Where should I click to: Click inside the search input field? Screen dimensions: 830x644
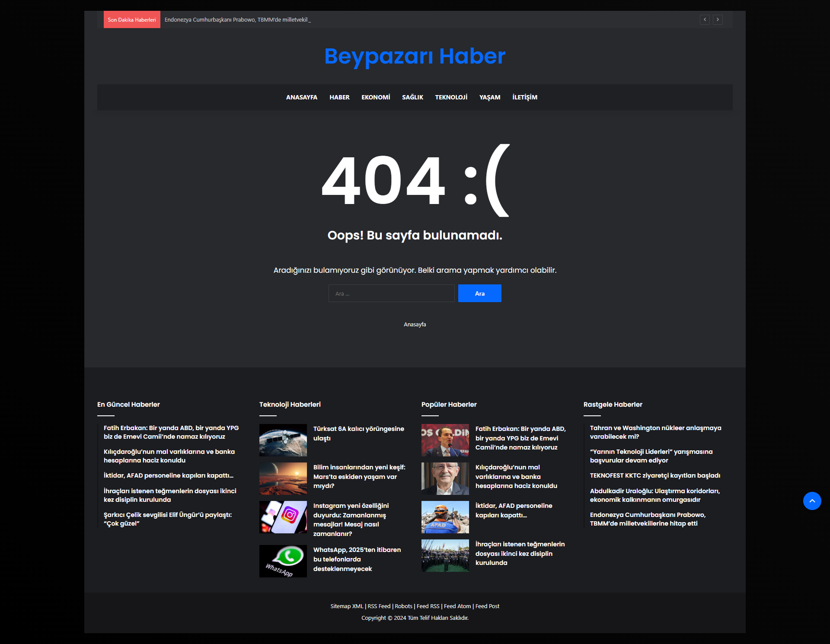coord(391,293)
